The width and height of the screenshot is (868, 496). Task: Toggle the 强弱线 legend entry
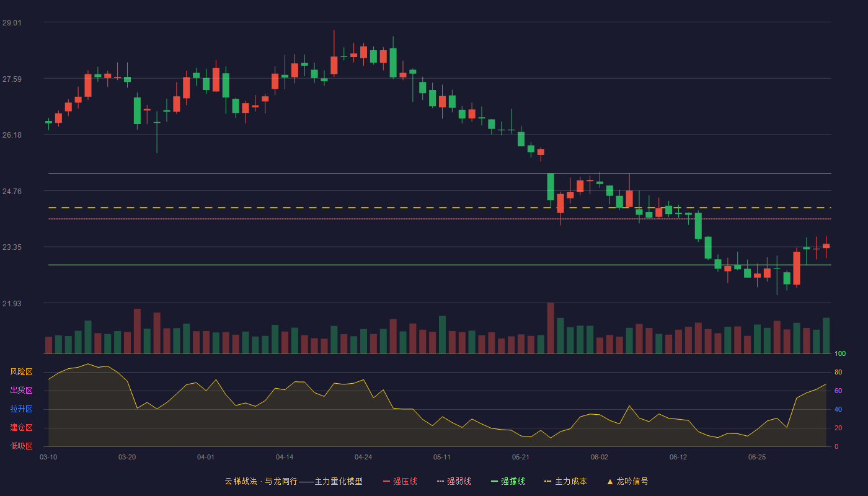click(x=454, y=481)
